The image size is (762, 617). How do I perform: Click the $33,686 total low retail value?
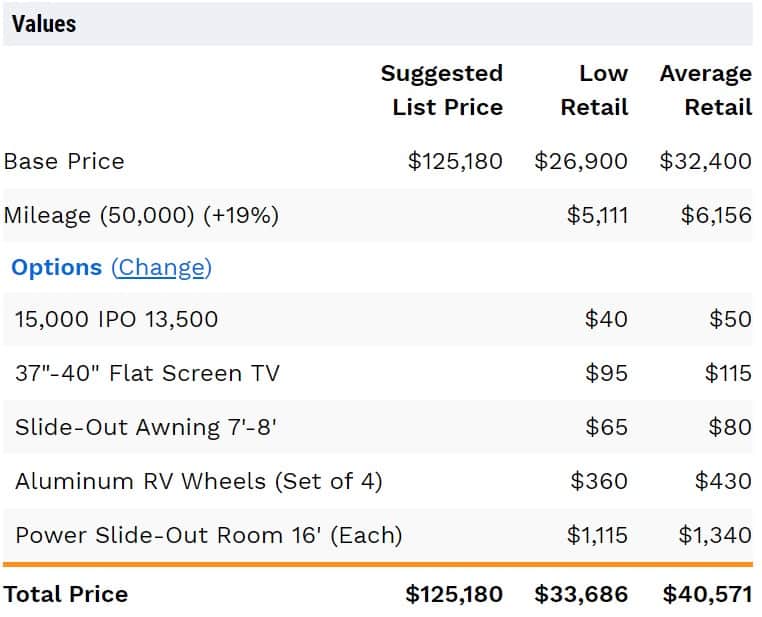[581, 595]
